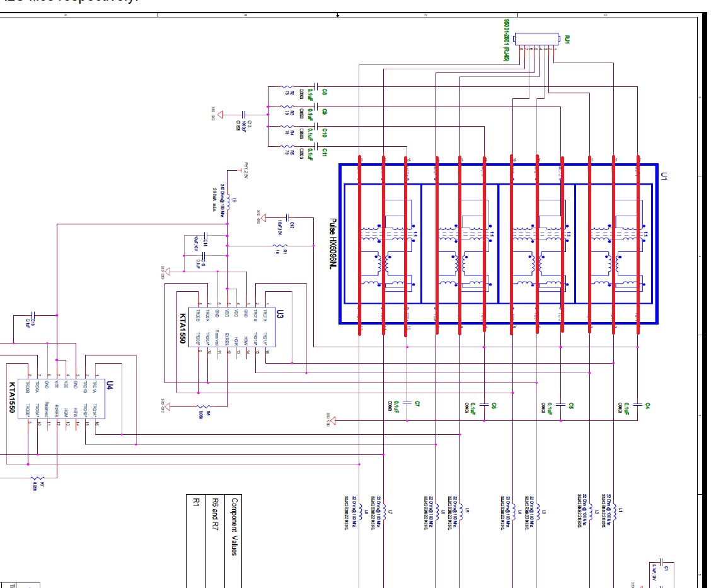The height and width of the screenshot is (588, 716).
Task: Select the "Pulse HX6096NL" part label
Action: [333, 243]
